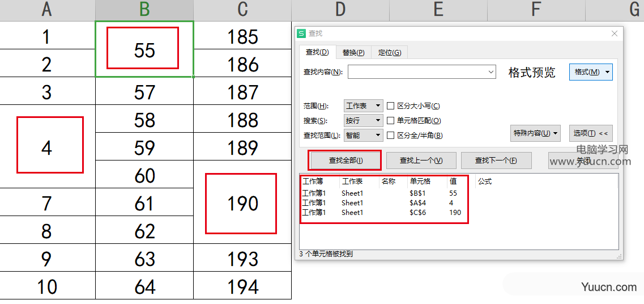Select column C header
Image resolution: width=644 pixels, height=304 pixels.
coord(242,10)
